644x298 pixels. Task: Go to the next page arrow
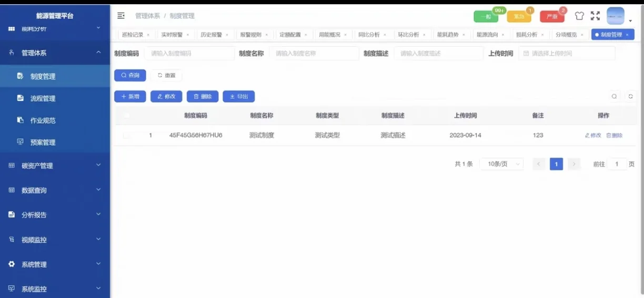pos(574,164)
